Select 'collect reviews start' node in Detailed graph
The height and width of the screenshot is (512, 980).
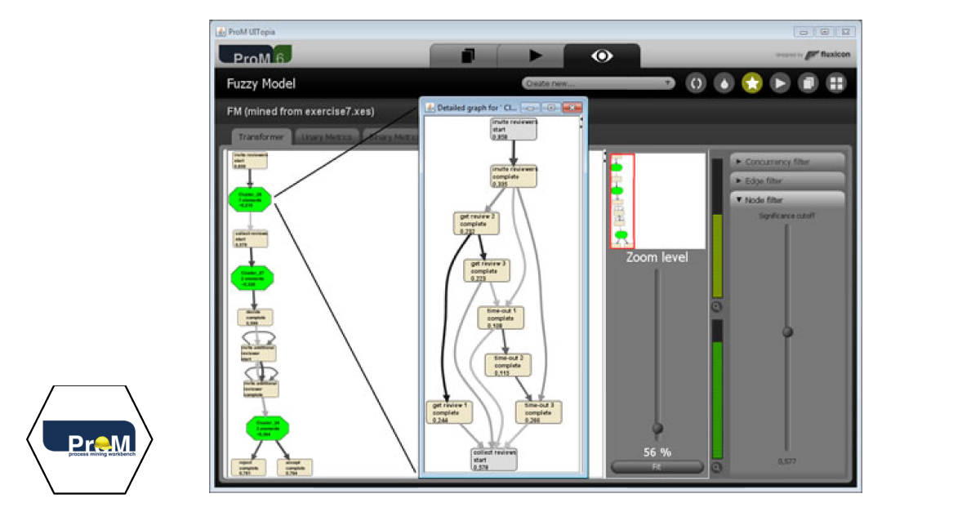[x=494, y=459]
